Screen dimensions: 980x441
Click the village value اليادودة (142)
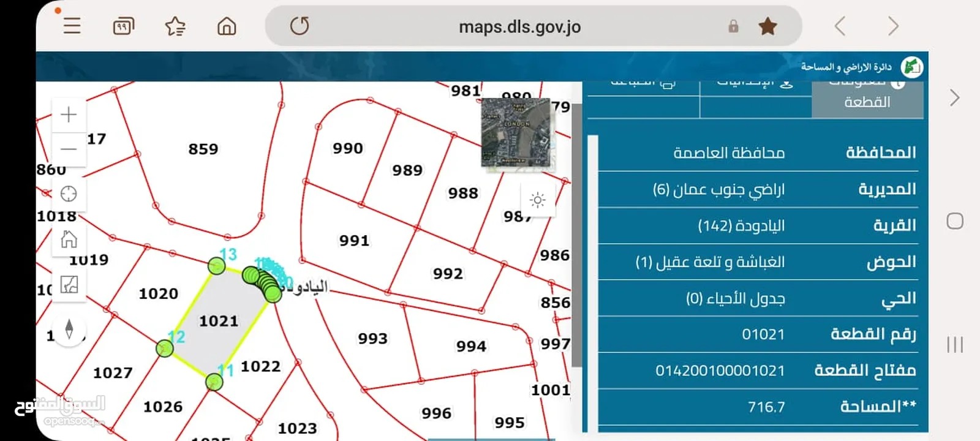tap(741, 225)
